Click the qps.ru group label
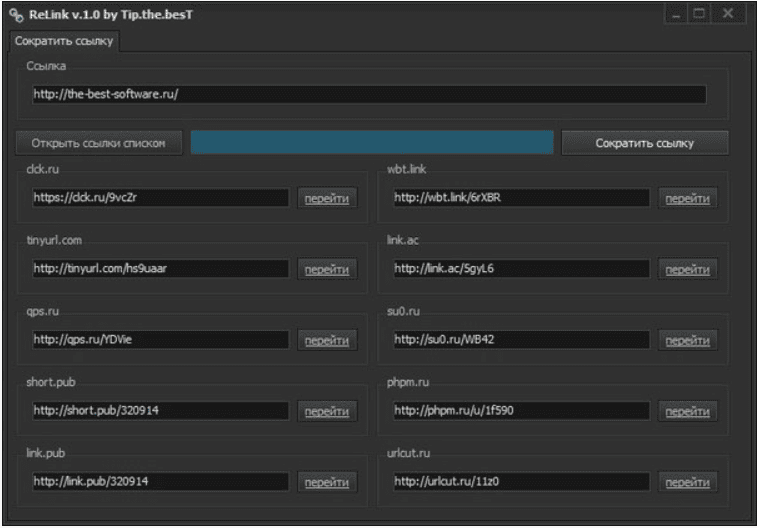The height and width of the screenshot is (528, 757). pyautogui.click(x=42, y=311)
